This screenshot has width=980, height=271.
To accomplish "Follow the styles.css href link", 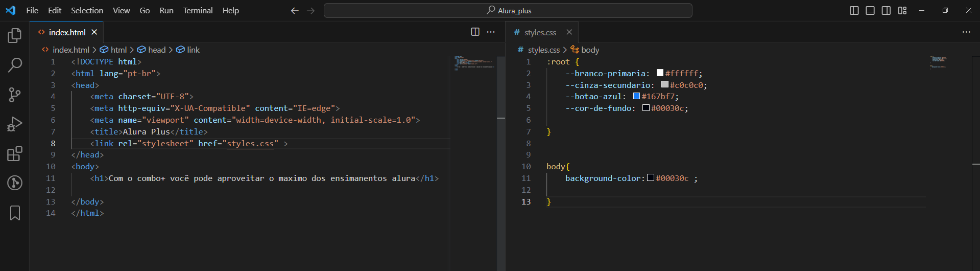I will [250, 144].
